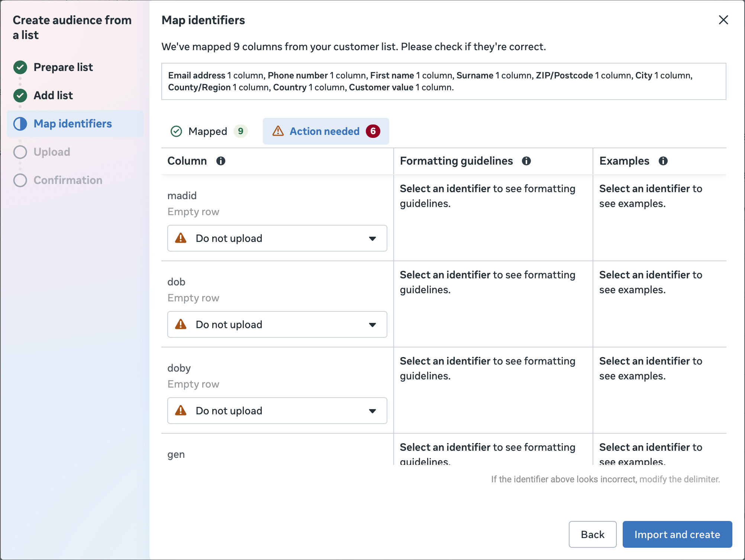Click the Examples info icon
Viewport: 745px width, 560px height.
click(663, 161)
